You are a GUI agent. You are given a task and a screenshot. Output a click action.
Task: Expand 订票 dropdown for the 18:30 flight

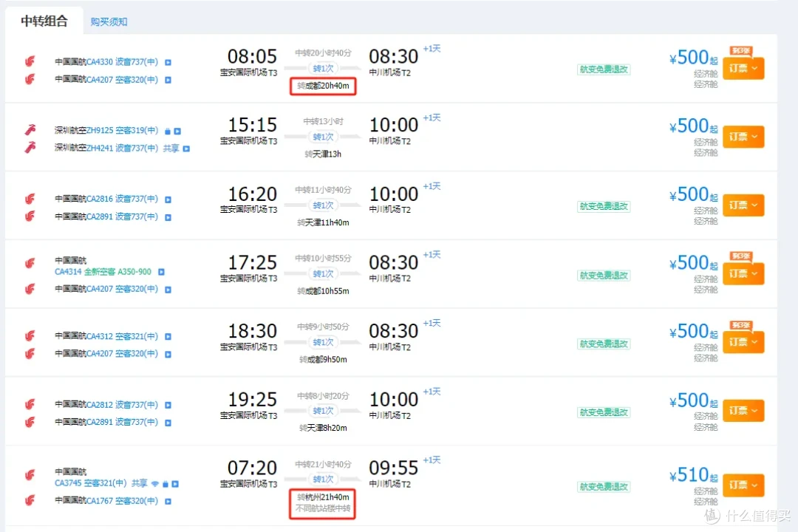pyautogui.click(x=743, y=342)
